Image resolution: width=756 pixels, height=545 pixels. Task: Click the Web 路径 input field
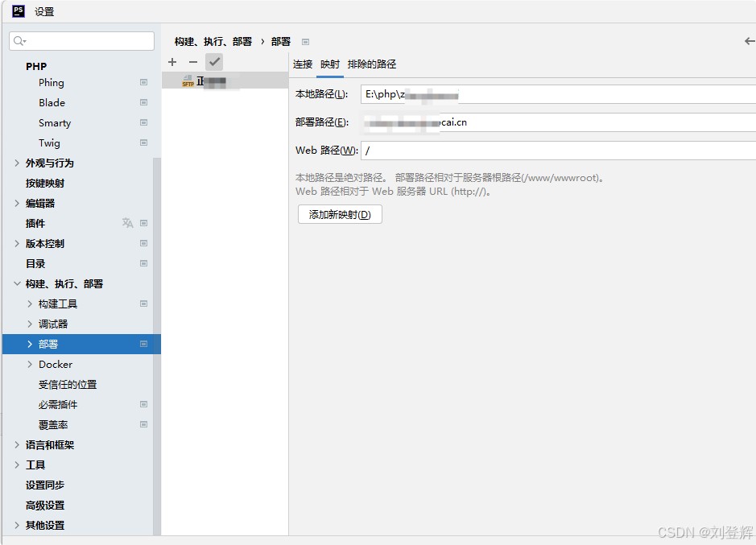[x=558, y=151]
